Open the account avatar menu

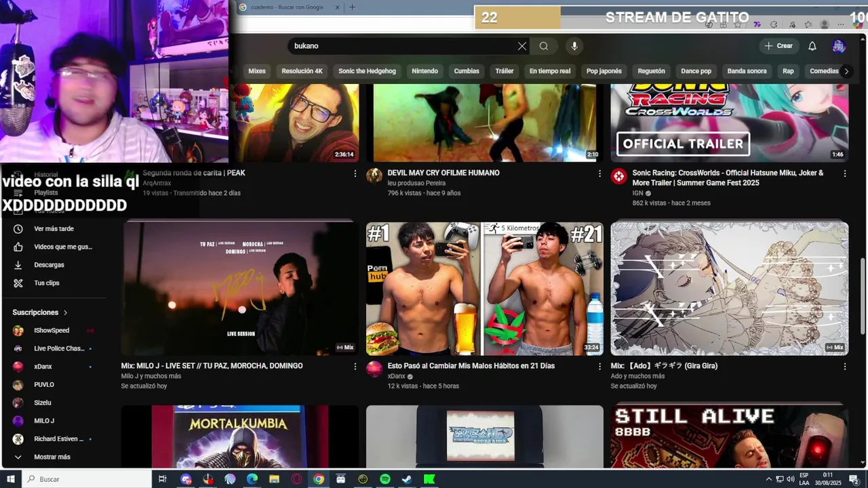839,46
